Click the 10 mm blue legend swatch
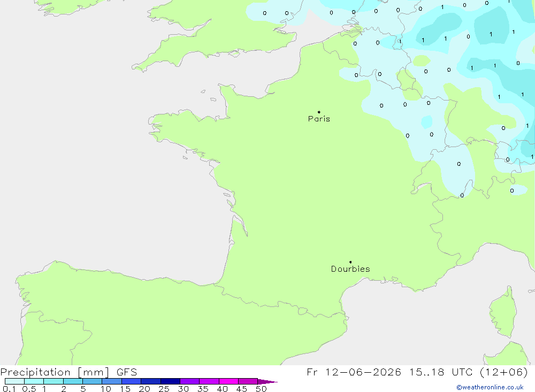This screenshot has width=535, height=392. pos(112,381)
